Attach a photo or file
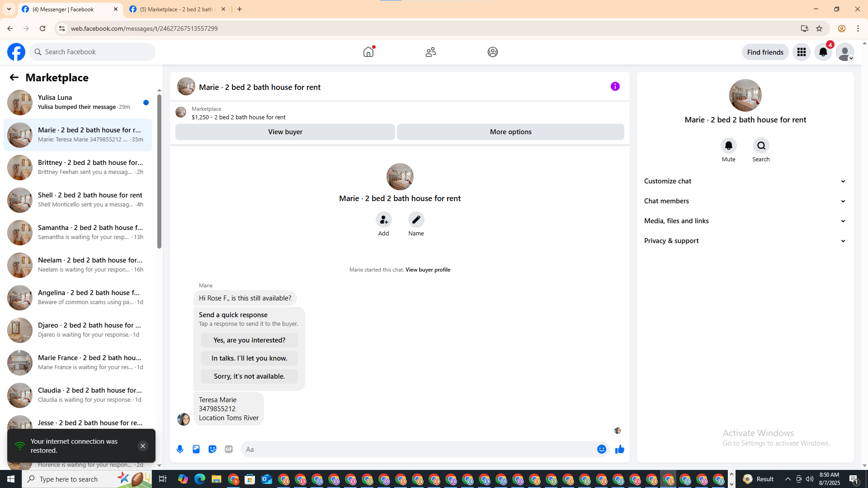The image size is (868, 488). click(x=196, y=449)
